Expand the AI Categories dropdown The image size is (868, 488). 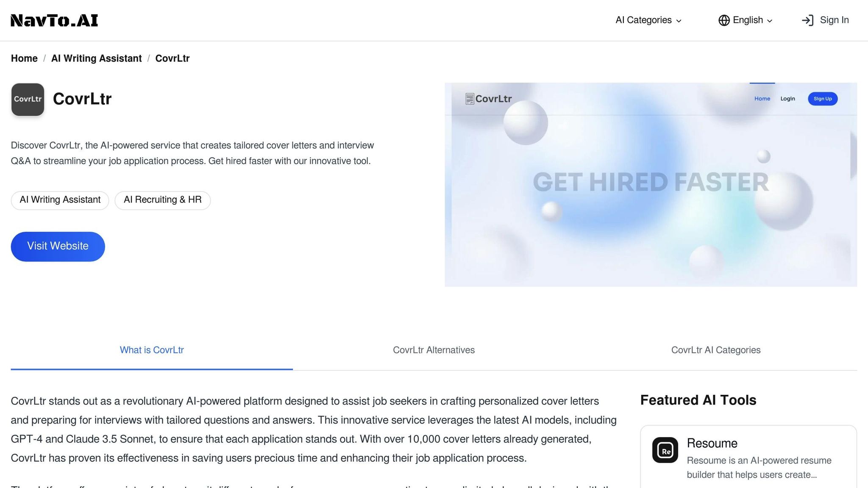click(x=648, y=20)
